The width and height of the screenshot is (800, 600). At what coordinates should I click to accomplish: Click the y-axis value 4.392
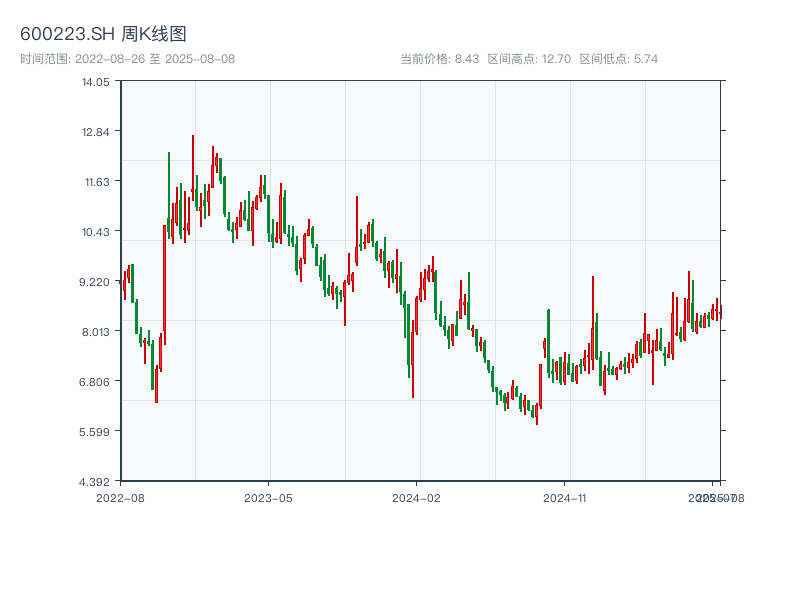click(94, 482)
